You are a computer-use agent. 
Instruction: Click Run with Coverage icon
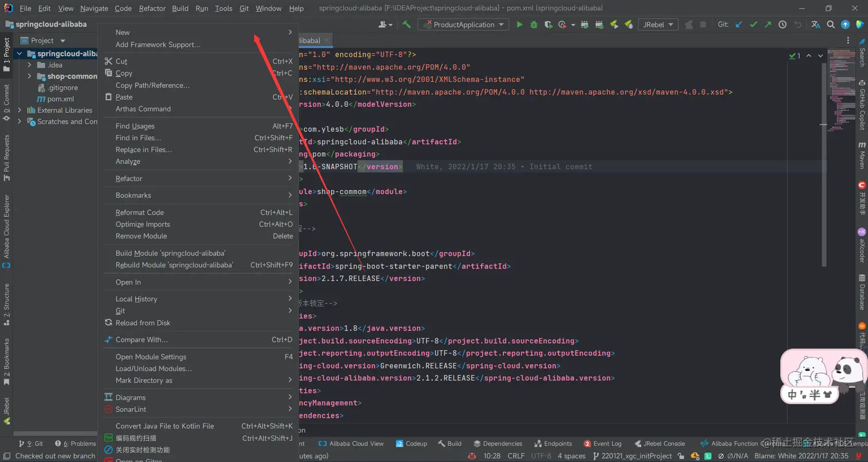(548, 25)
